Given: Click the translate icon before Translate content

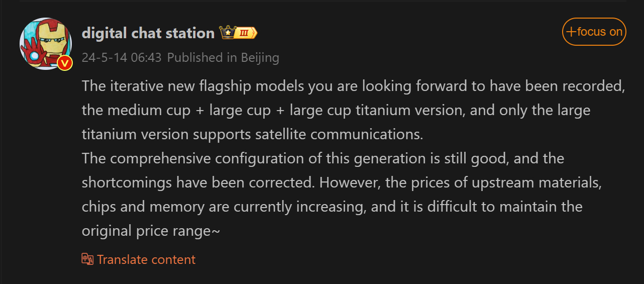Looking at the screenshot, I should point(88,259).
